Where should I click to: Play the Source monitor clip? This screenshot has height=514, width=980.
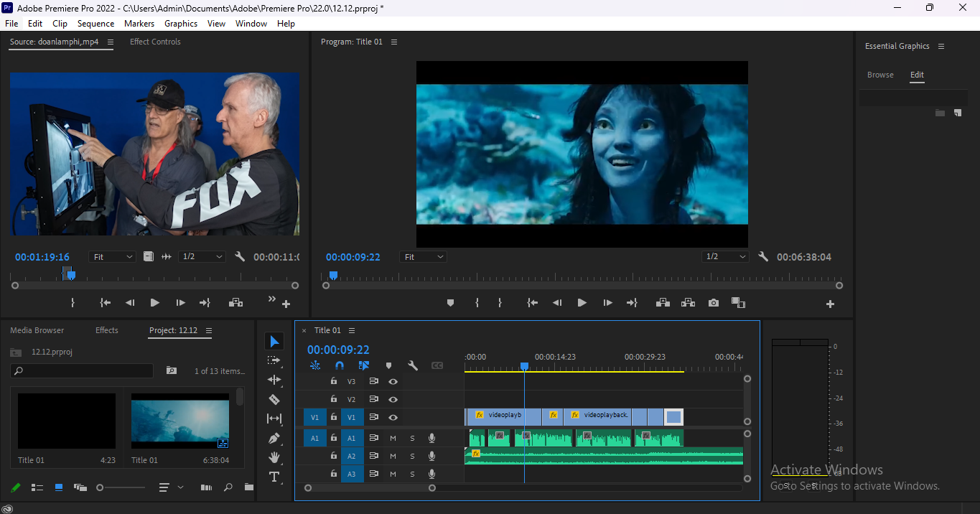pos(154,303)
